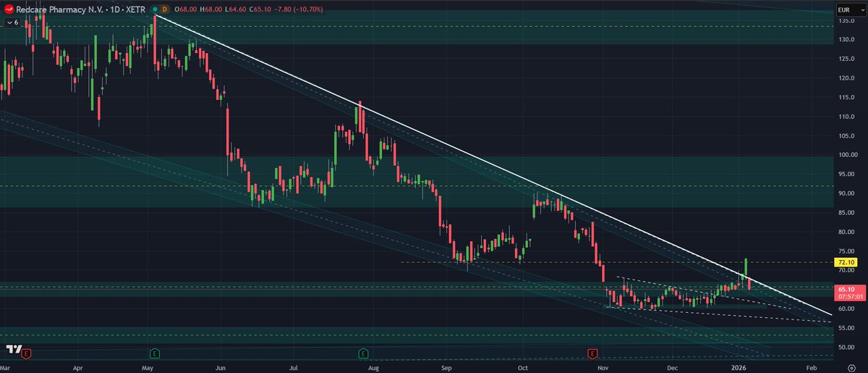Click the 60.00 price scale label
This screenshot has width=868, height=373.
(x=845, y=309)
